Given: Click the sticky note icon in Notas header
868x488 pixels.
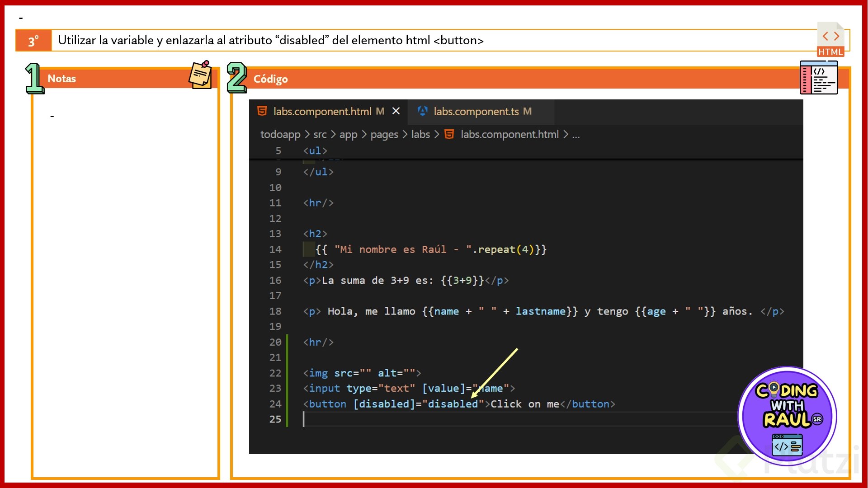Looking at the screenshot, I should pos(200,75).
